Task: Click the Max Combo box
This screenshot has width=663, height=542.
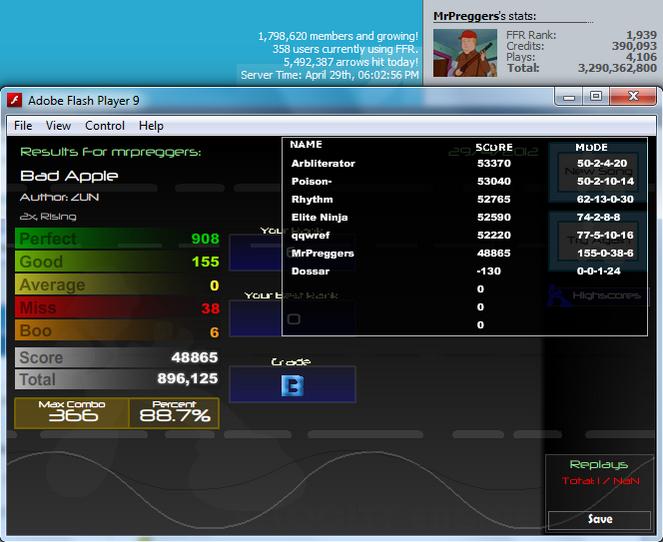Action: click(72, 413)
